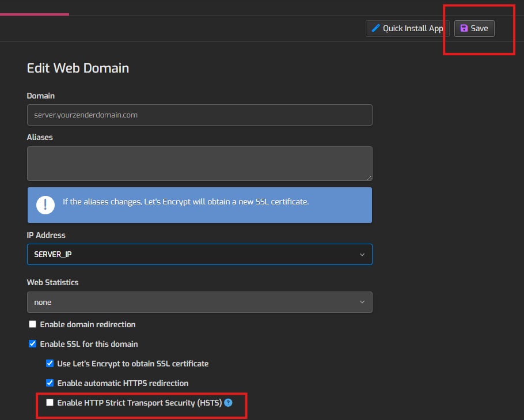Click the floppy disk icon on Save
Viewport: 524px width, 420px height.
464,28
